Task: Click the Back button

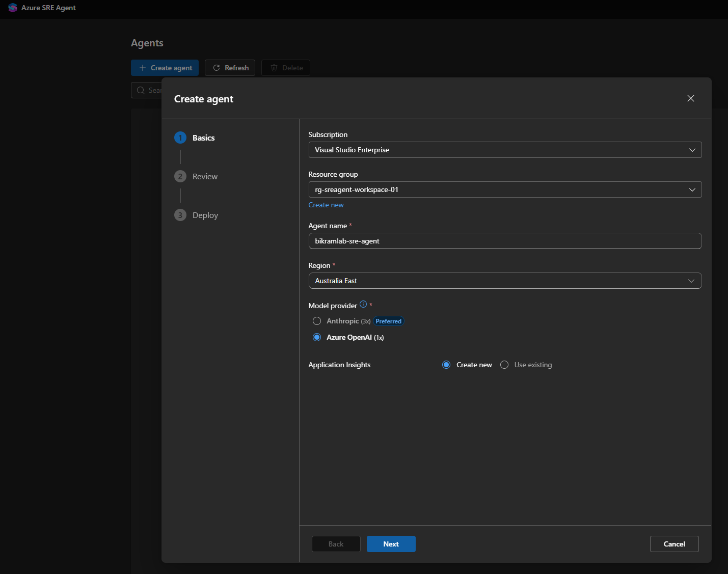Action: pos(336,544)
